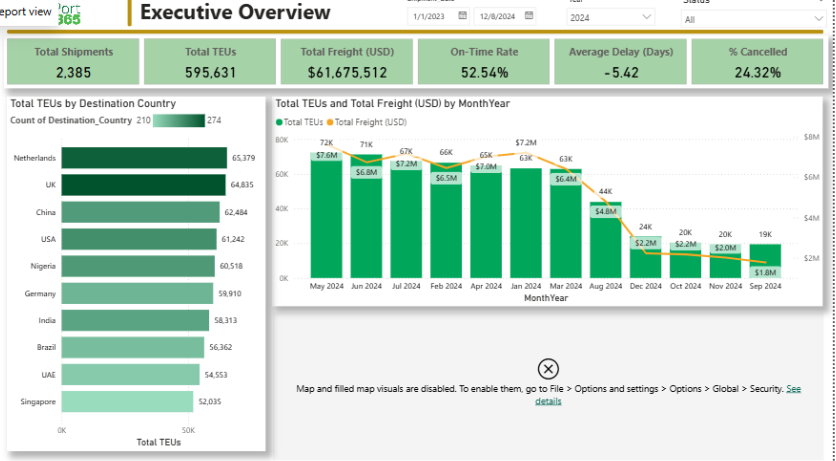Select the Mar 2024 column in monthly chart
Image resolution: width=836 pixels, height=461 pixels.
pyautogui.click(x=566, y=224)
